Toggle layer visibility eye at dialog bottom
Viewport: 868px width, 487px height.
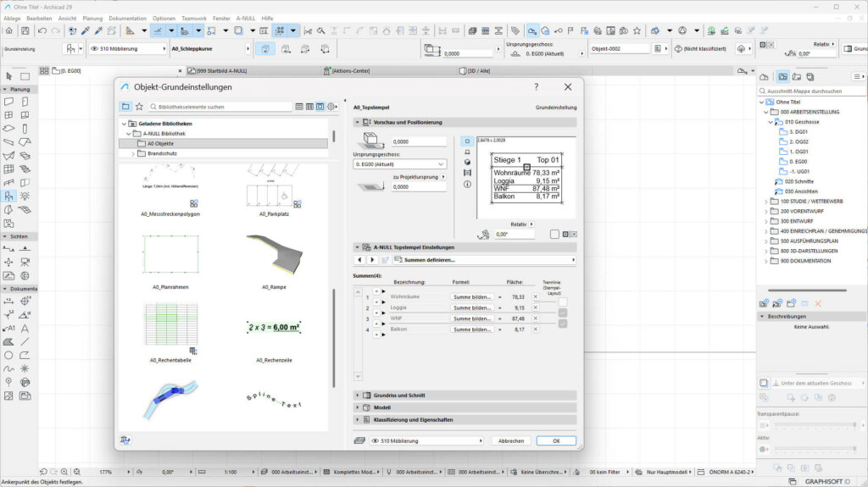tap(375, 441)
